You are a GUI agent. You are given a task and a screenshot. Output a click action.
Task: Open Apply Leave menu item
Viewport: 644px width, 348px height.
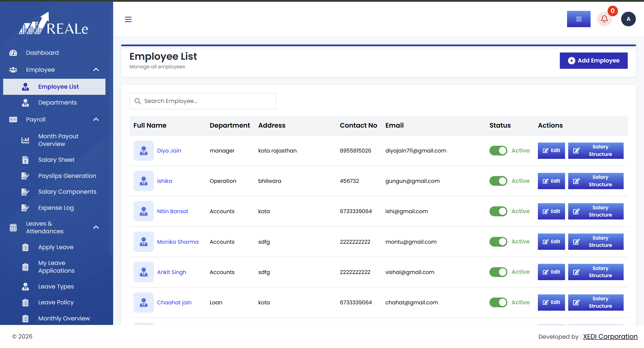pyautogui.click(x=54, y=247)
